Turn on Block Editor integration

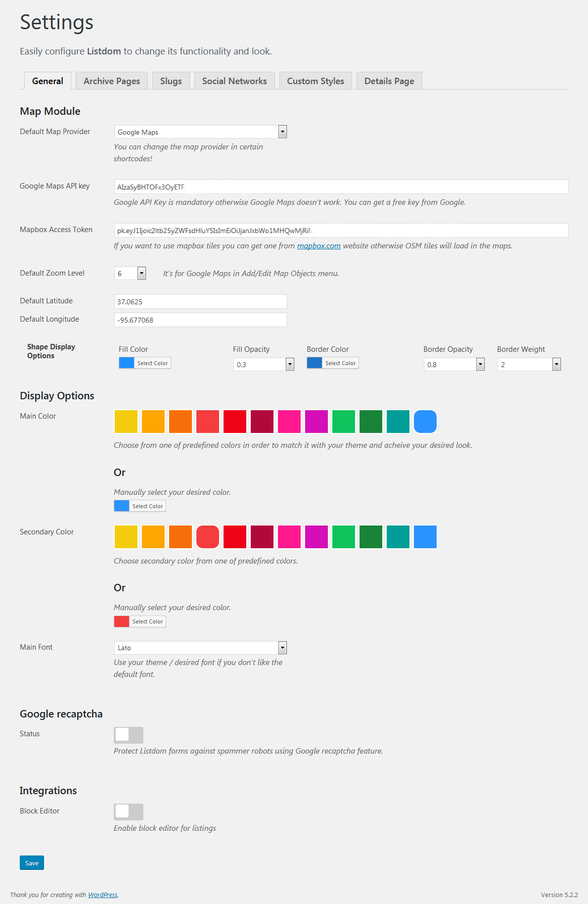[129, 811]
